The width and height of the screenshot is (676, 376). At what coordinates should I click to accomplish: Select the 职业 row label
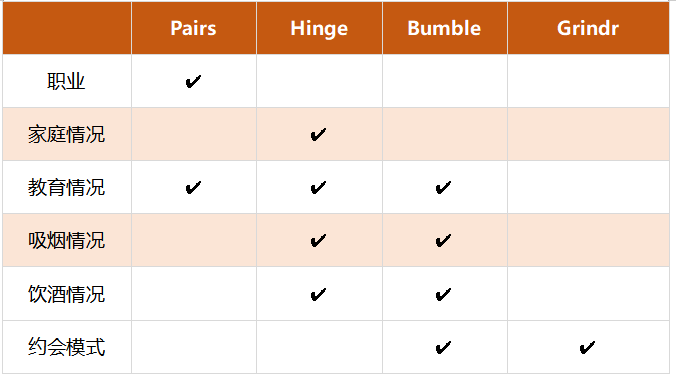tap(66, 81)
